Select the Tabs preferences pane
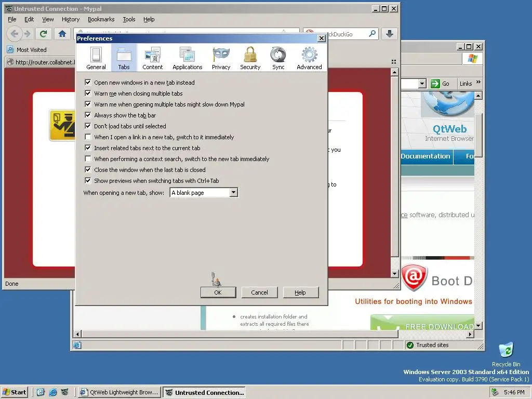The width and height of the screenshot is (532, 399). click(124, 58)
